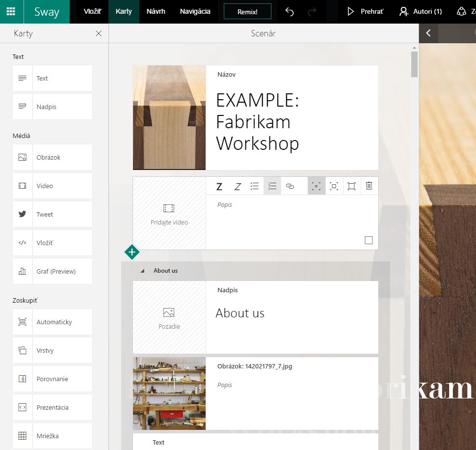This screenshot has height=450, width=476.
Task: Toggle numbered list formatting
Action: [x=272, y=186]
